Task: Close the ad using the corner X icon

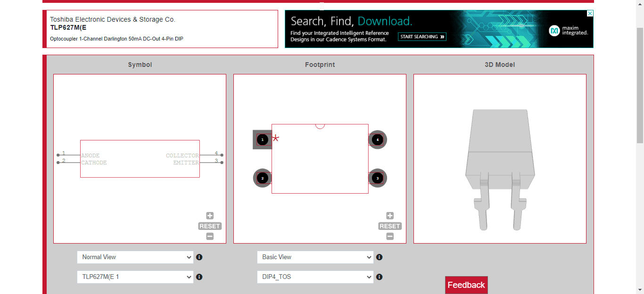Action: point(590,14)
